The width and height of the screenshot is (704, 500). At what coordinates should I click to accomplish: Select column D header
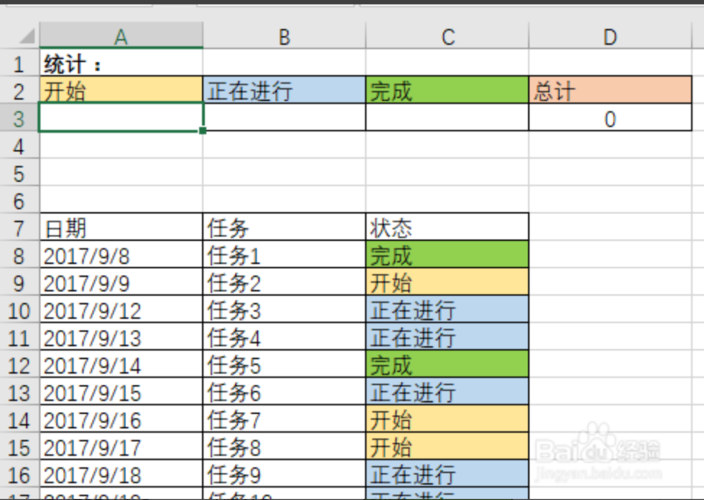pos(610,36)
